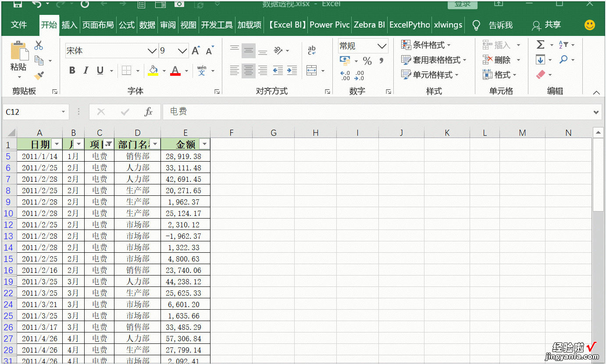Open the font name dropdown 宋体
This screenshot has width=606, height=364.
152,51
